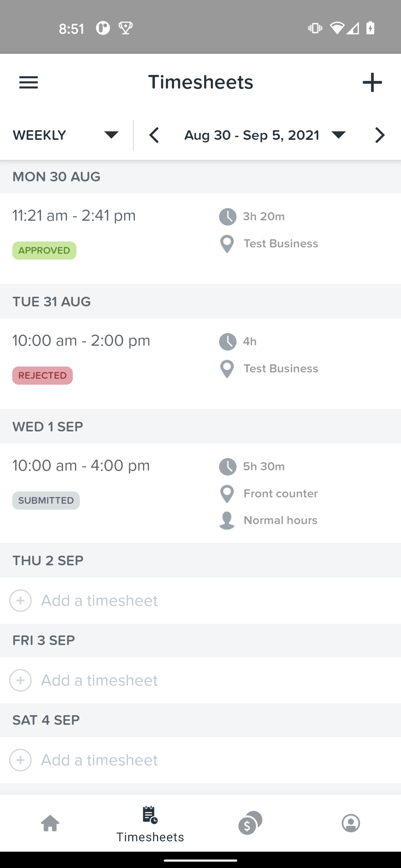Open the Aug 30 - Sep 5 date picker
The width and height of the screenshot is (401, 868).
[265, 135]
